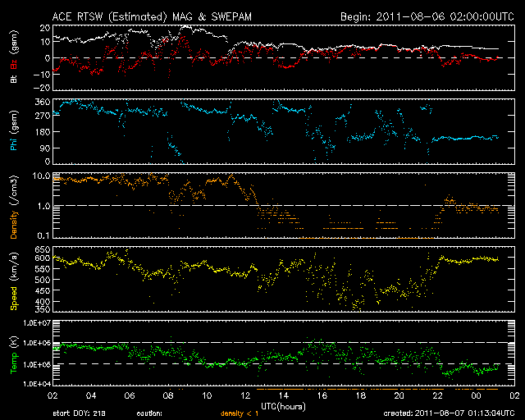
Task: Select the 'created: 2011-08-07 01:13:04UTC' timestamp
Action: pos(449,413)
